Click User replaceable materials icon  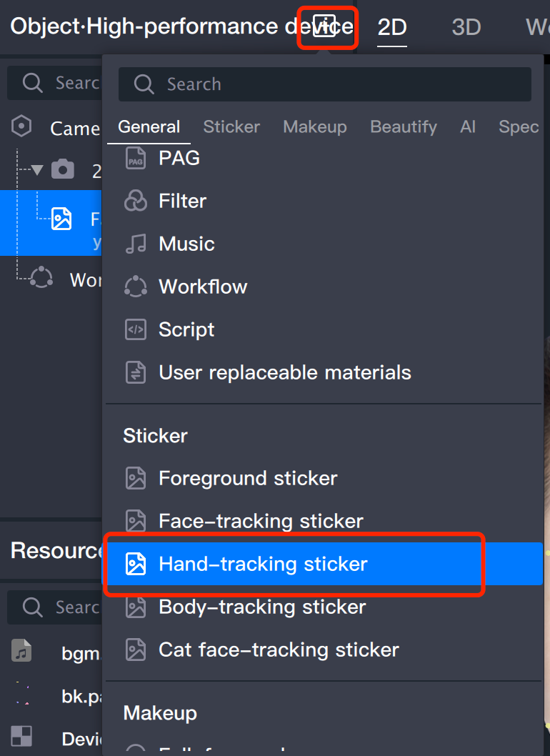tap(135, 372)
